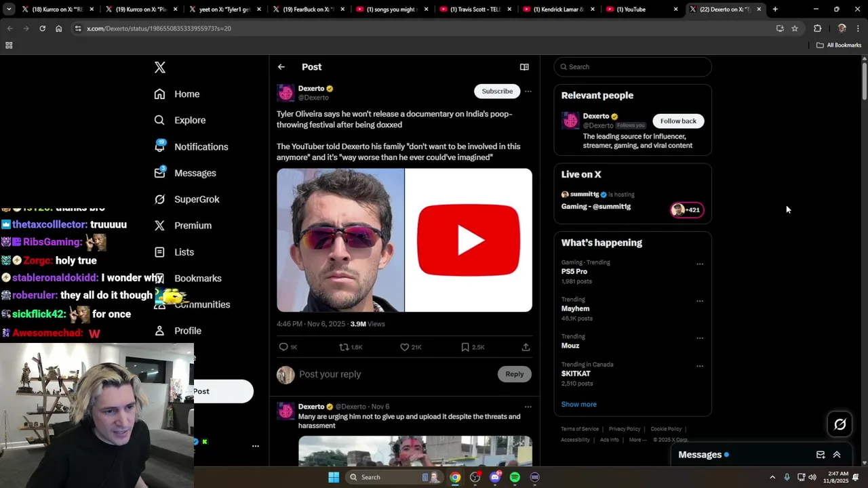Click the X logo in the sidebar
This screenshot has height=488, width=868.
[160, 67]
